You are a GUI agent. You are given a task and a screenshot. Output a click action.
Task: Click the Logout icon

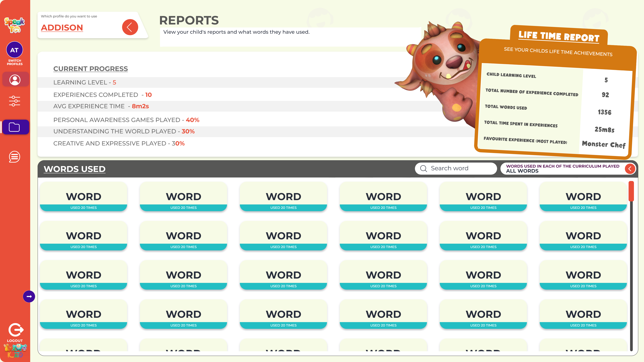point(15,330)
